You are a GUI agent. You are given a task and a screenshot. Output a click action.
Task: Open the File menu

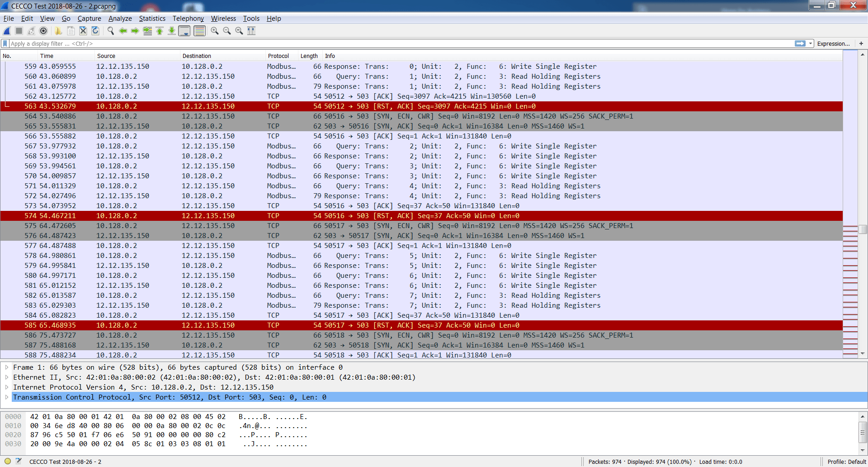click(x=9, y=19)
